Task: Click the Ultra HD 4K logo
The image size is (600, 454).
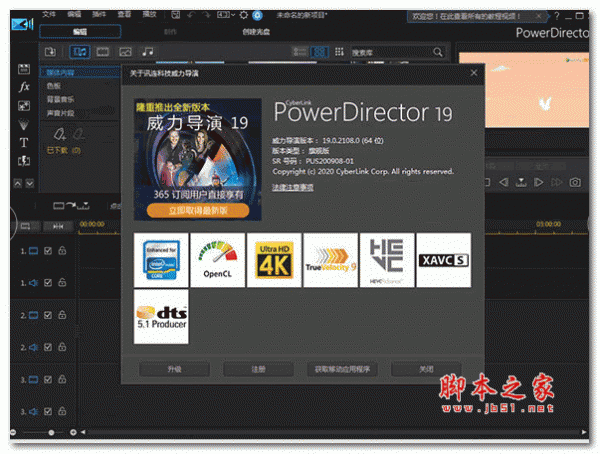Action: pyautogui.click(x=274, y=260)
